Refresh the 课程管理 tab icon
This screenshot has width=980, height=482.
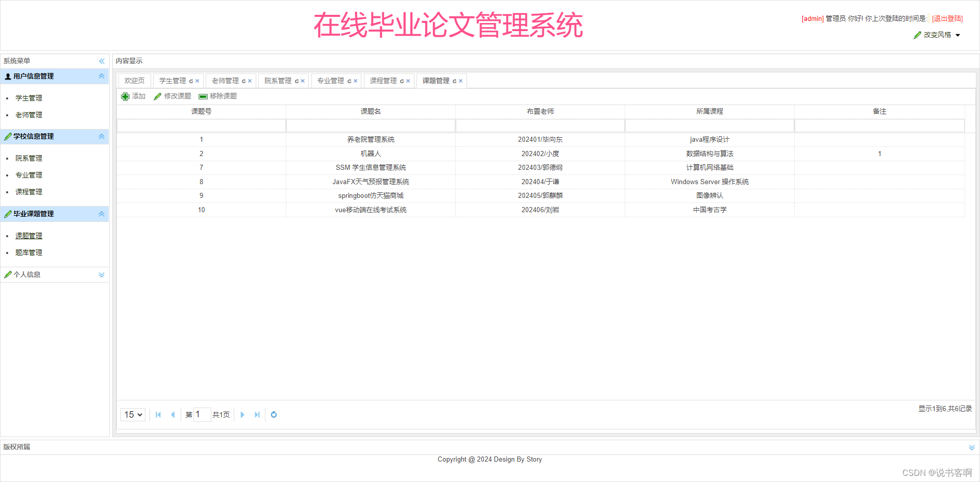click(402, 81)
